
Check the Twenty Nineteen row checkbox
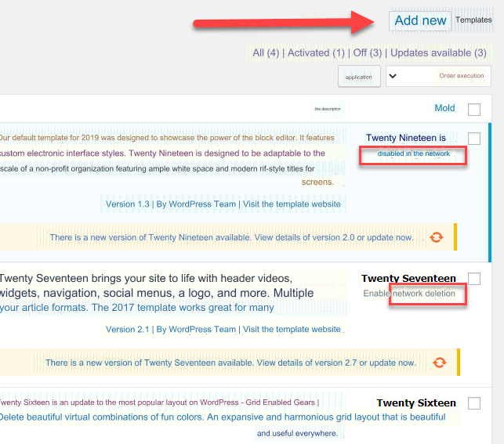pyautogui.click(x=474, y=139)
